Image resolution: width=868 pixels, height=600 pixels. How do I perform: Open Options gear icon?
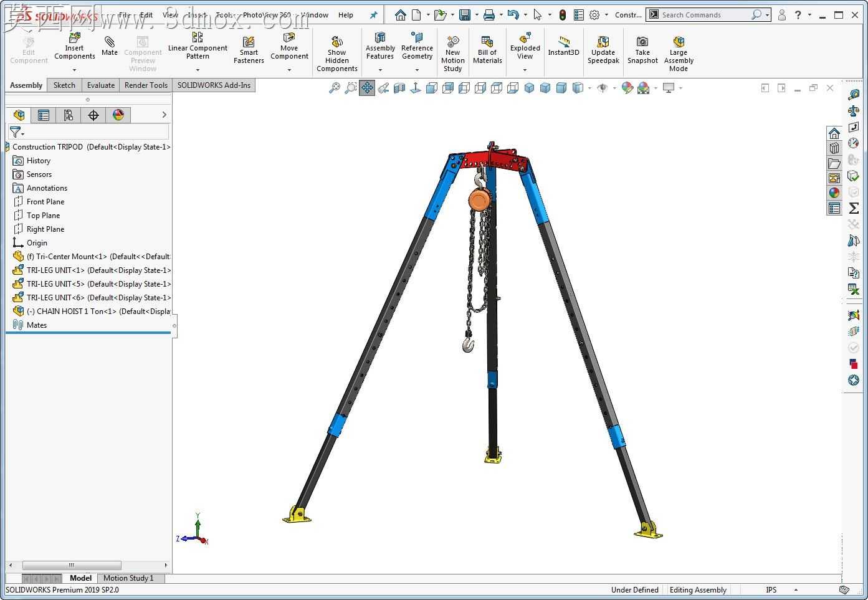(x=594, y=15)
